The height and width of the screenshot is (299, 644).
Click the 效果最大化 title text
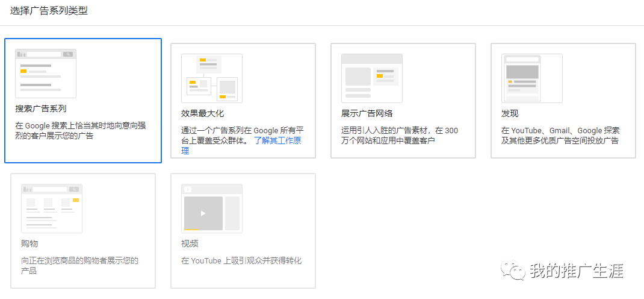pos(202,113)
